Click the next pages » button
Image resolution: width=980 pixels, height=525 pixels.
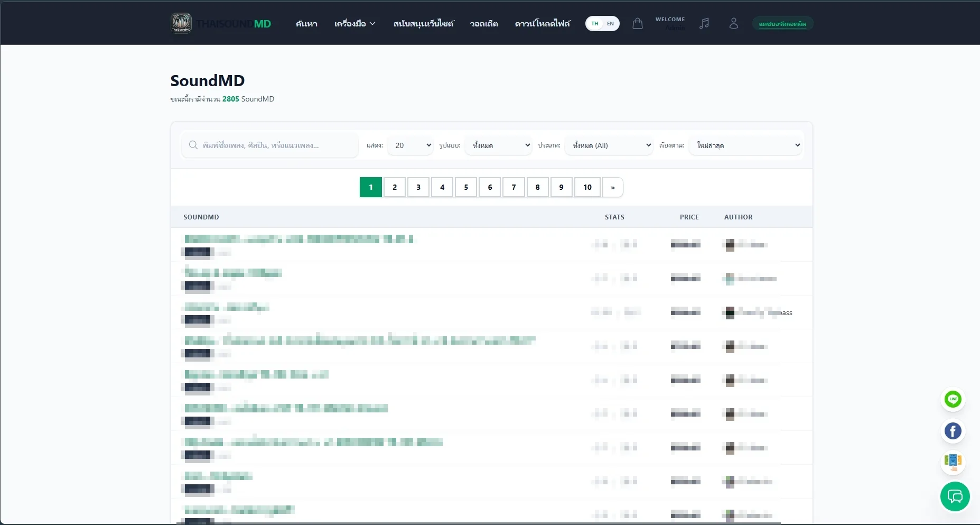tap(613, 187)
